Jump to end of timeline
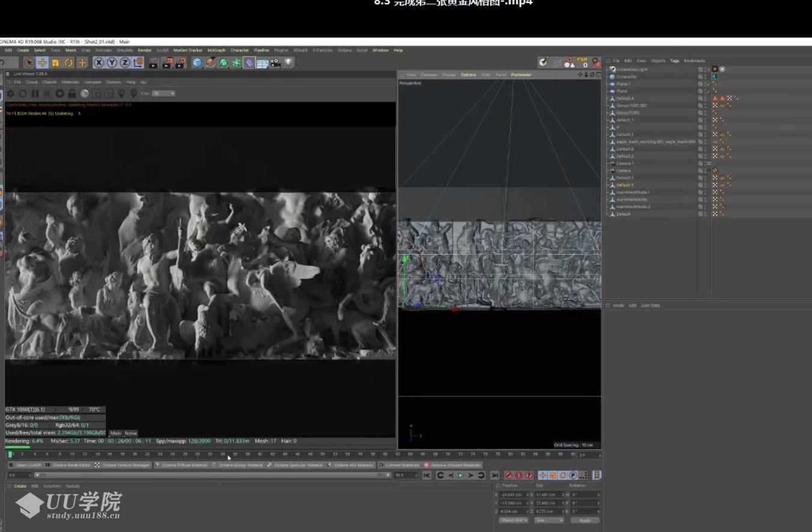Screen dimensions: 812x532 (x=494, y=475)
